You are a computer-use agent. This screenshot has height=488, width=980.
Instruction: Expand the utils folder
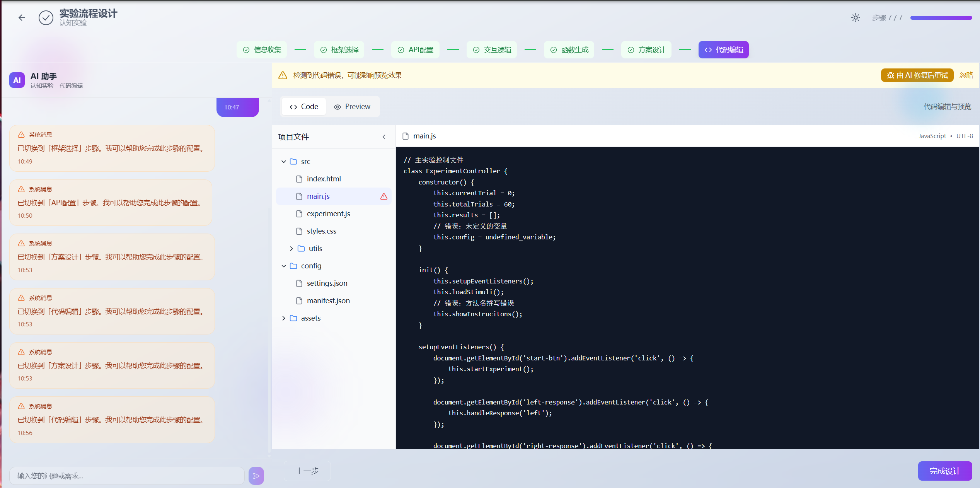(x=291, y=248)
